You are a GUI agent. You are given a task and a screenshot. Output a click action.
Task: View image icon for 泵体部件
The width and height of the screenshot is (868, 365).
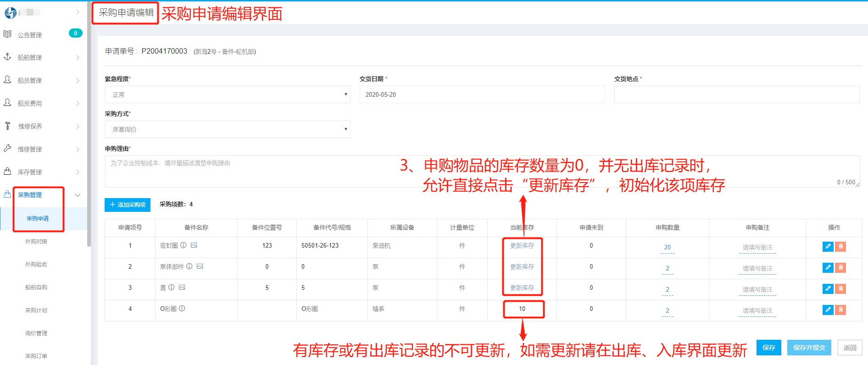click(200, 266)
